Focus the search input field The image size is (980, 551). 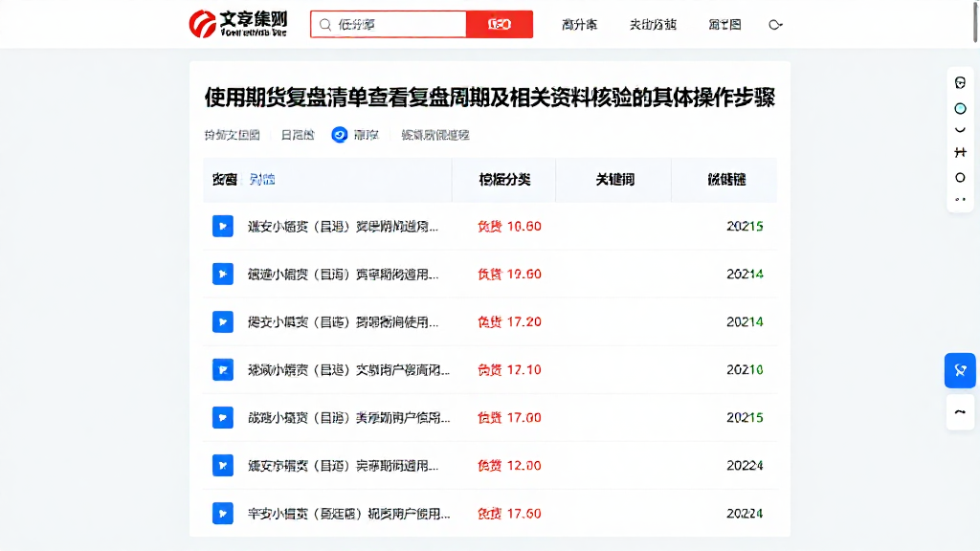389,24
